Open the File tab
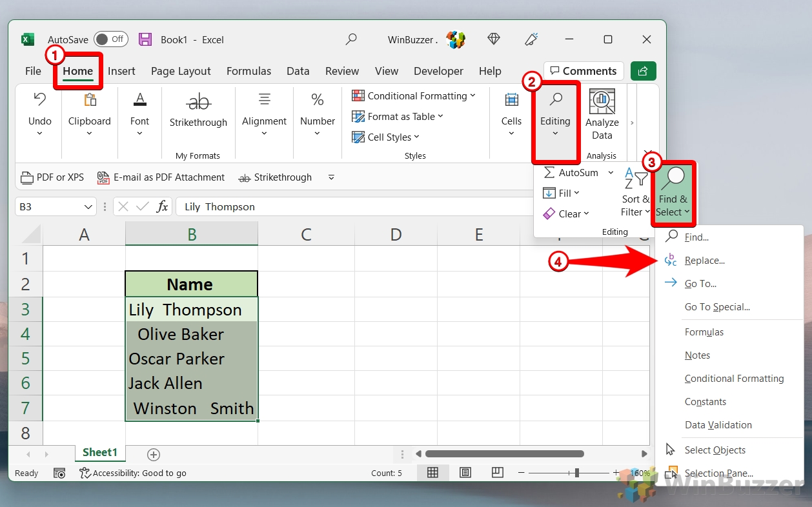Screen dimensions: 812x507 click(x=33, y=71)
